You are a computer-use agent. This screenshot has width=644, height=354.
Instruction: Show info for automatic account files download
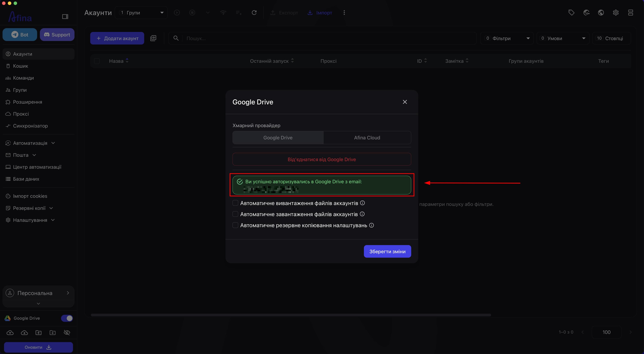pyautogui.click(x=362, y=214)
